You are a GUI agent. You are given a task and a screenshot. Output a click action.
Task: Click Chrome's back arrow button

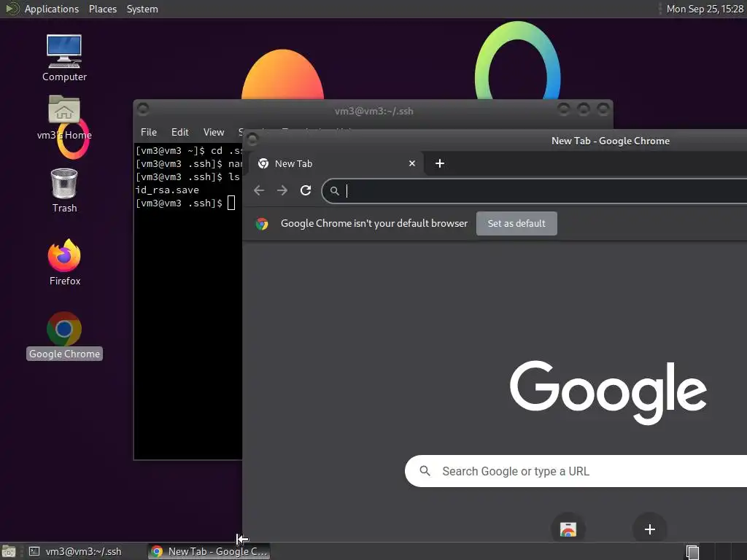pyautogui.click(x=259, y=191)
